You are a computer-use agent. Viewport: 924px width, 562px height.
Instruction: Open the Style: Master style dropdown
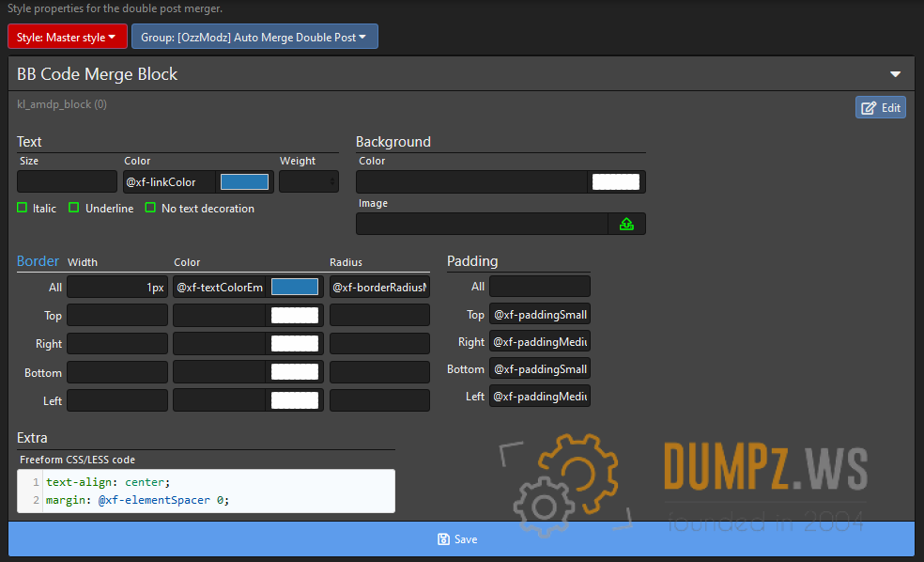tap(67, 38)
